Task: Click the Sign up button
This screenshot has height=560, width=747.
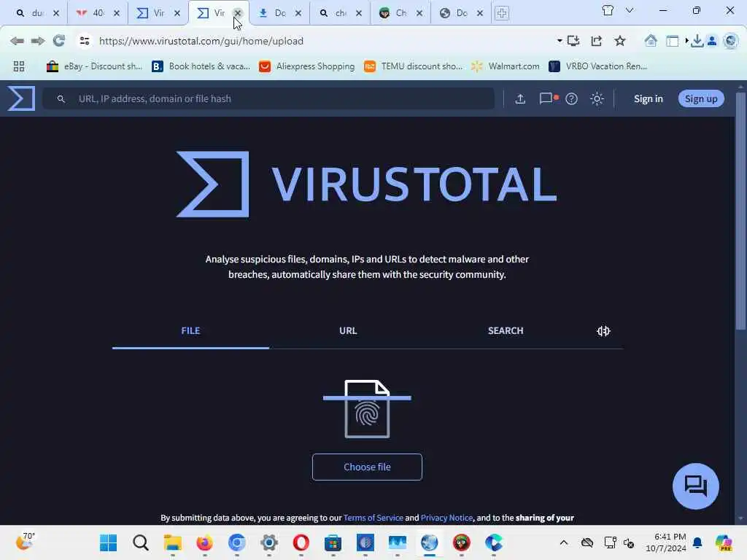Action: pos(701,98)
